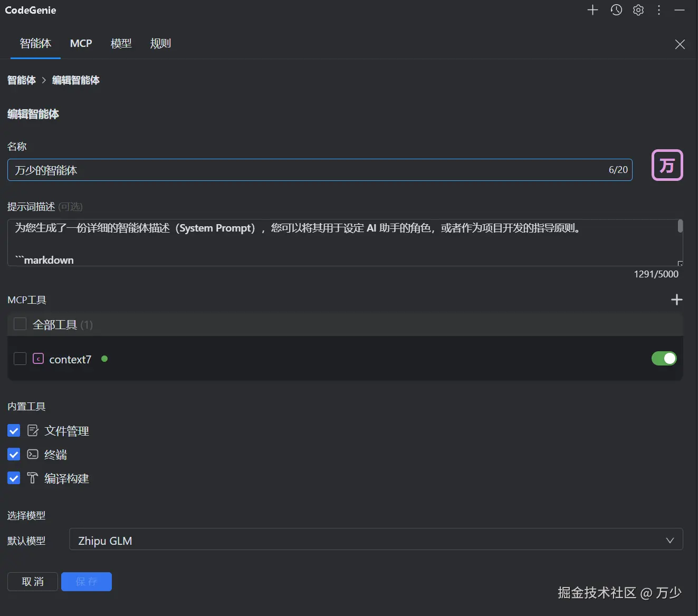Image resolution: width=698 pixels, height=616 pixels.
Task: Click the 保存 button
Action: point(87,582)
